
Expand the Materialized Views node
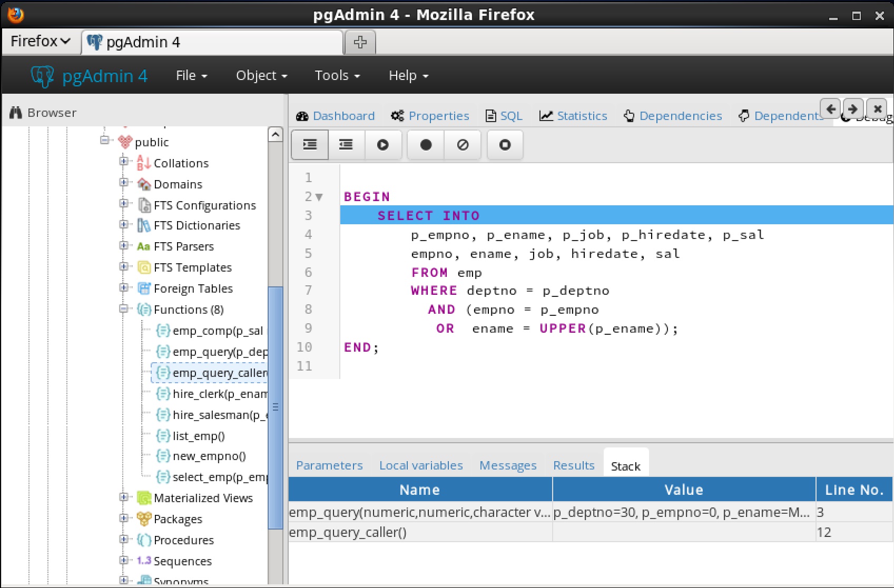124,497
